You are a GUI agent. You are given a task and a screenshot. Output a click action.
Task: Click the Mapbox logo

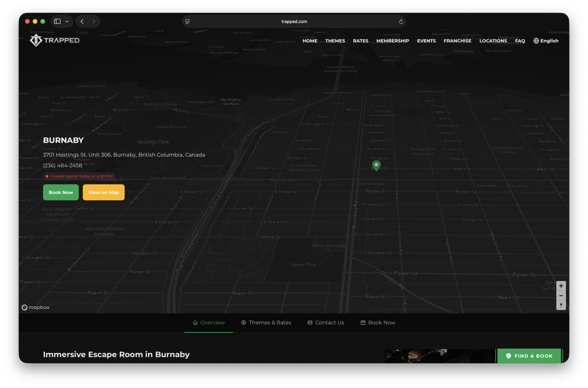35,307
